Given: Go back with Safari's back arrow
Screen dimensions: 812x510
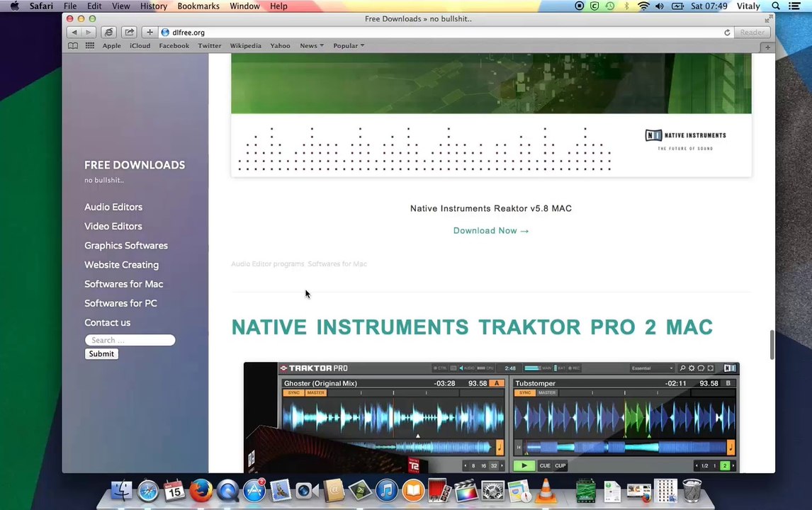Looking at the screenshot, I should pyautogui.click(x=74, y=32).
